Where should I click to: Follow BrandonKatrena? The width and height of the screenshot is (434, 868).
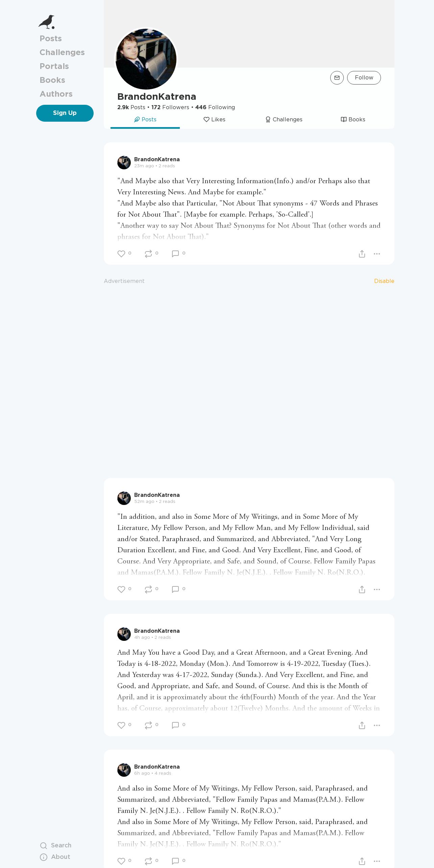pos(364,78)
